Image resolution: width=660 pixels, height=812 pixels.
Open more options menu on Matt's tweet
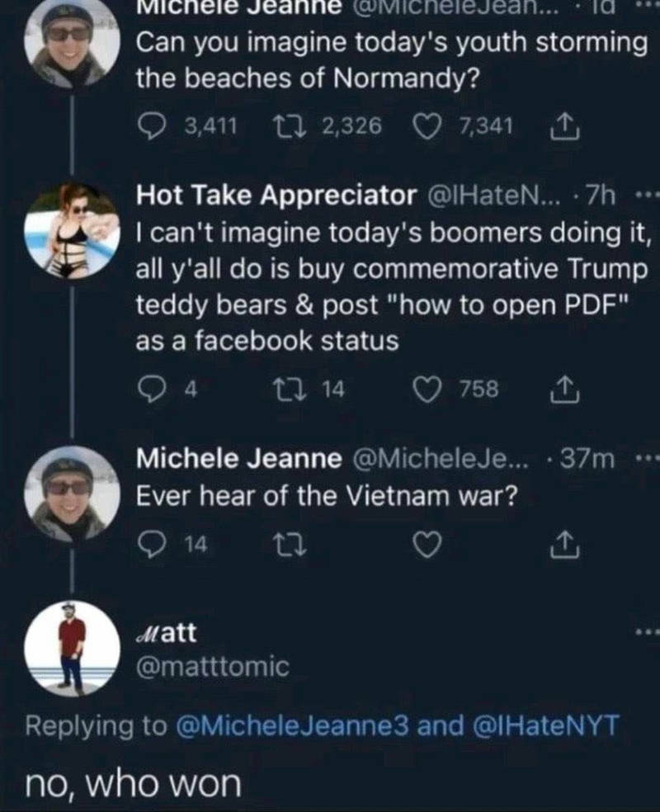648,632
